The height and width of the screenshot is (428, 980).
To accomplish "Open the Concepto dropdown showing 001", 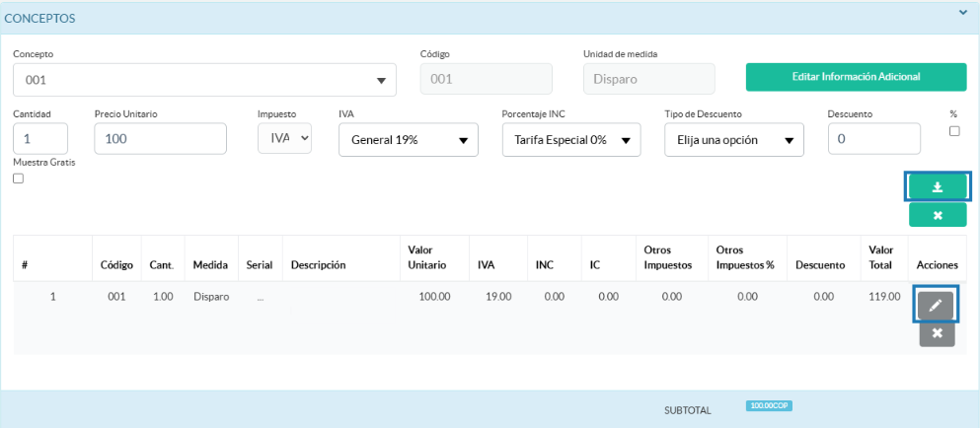I will pos(204,80).
